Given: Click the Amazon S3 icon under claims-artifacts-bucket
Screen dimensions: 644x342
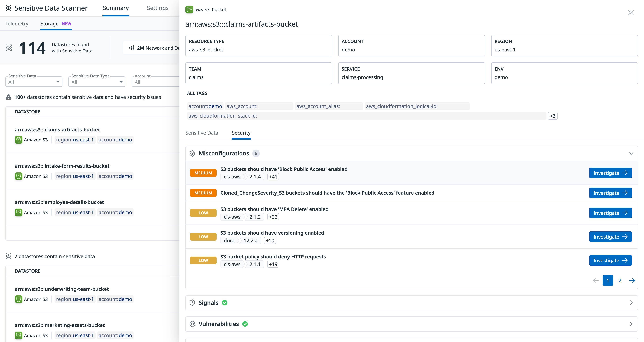Looking at the screenshot, I should (x=18, y=140).
